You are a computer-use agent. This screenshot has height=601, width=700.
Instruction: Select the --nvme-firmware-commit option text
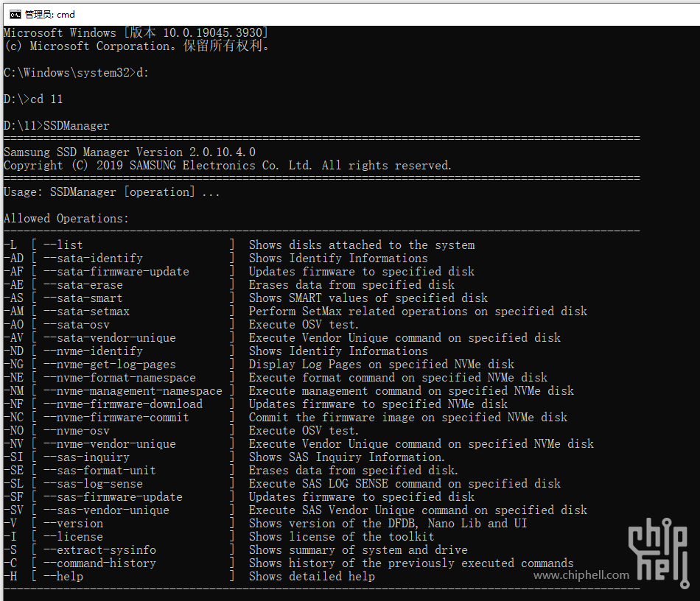click(116, 417)
